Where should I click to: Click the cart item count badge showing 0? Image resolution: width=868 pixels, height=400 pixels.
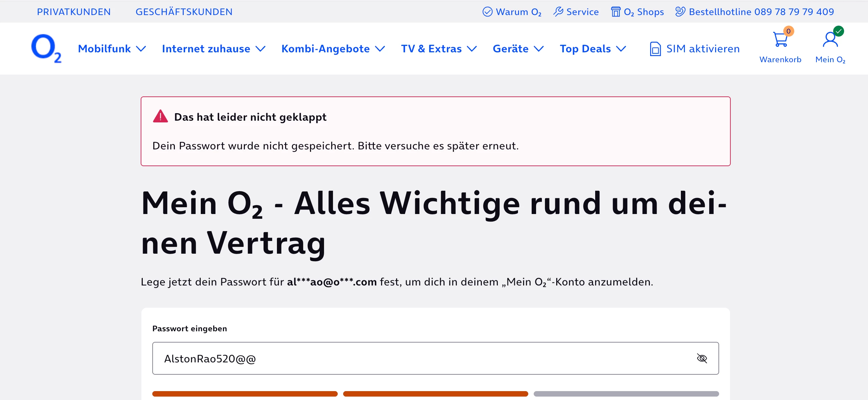[788, 31]
